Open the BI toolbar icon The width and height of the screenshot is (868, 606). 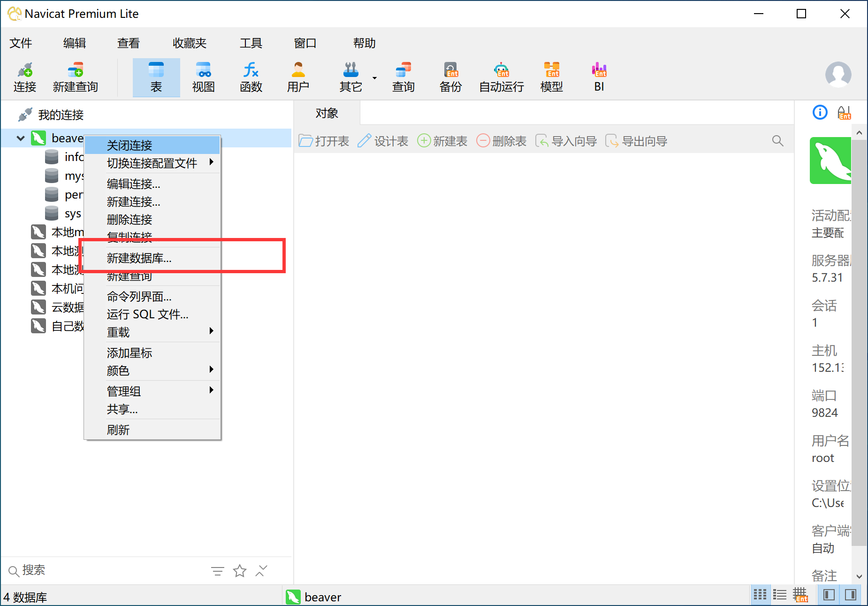coord(599,77)
